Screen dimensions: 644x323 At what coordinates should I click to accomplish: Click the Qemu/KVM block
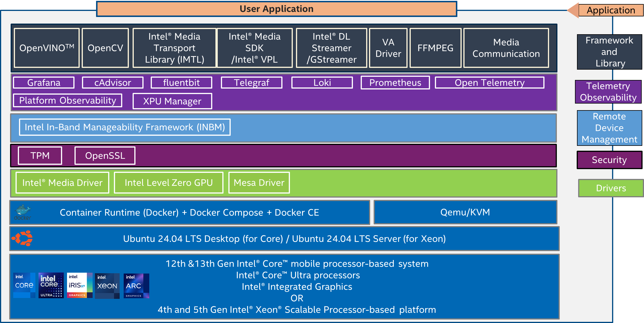[465, 212]
